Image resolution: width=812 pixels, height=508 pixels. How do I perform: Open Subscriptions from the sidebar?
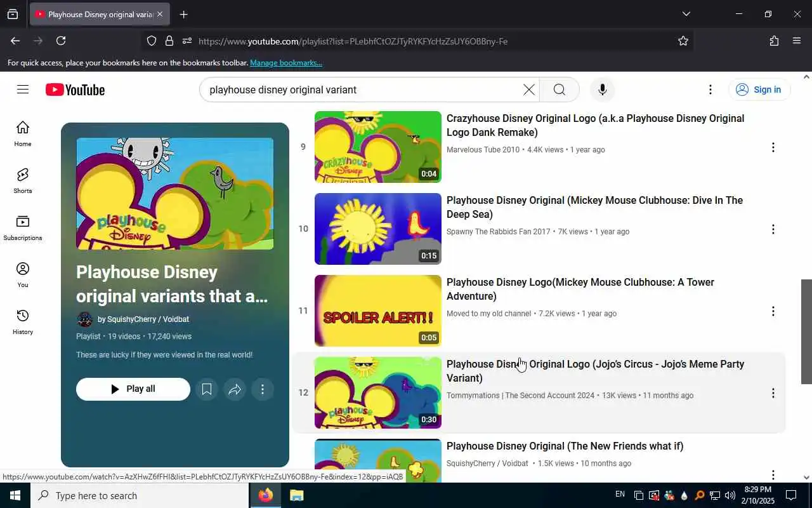coord(23,228)
